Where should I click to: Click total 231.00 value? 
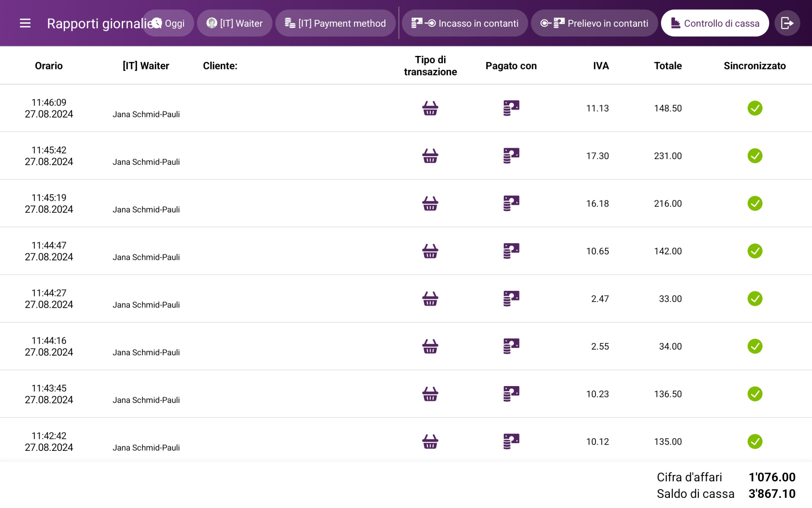tap(668, 156)
